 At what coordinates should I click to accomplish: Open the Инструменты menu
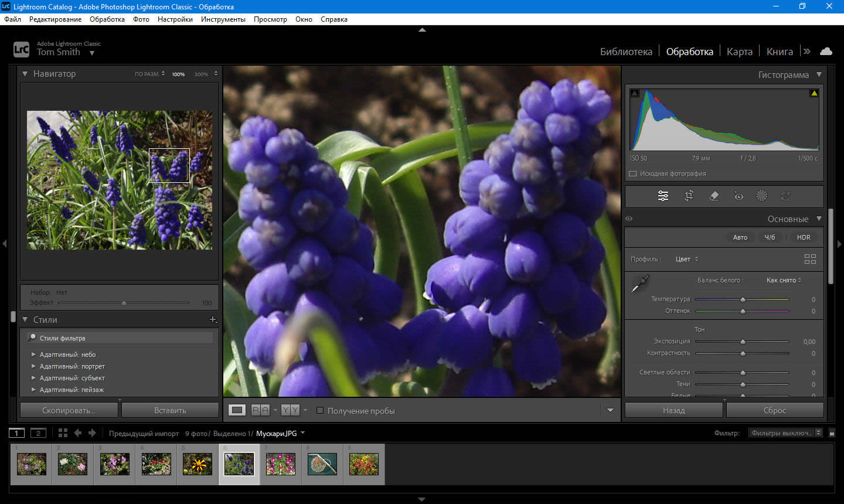[223, 19]
